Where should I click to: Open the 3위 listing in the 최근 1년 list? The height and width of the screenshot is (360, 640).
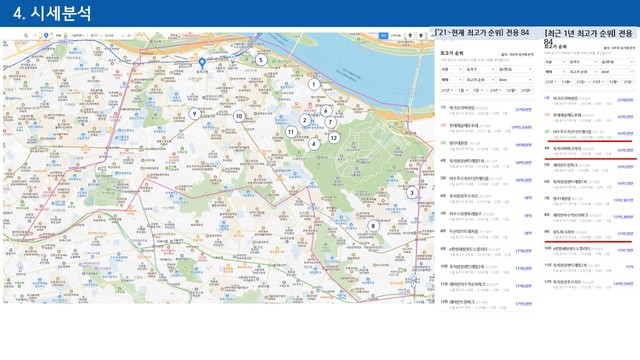589,134
